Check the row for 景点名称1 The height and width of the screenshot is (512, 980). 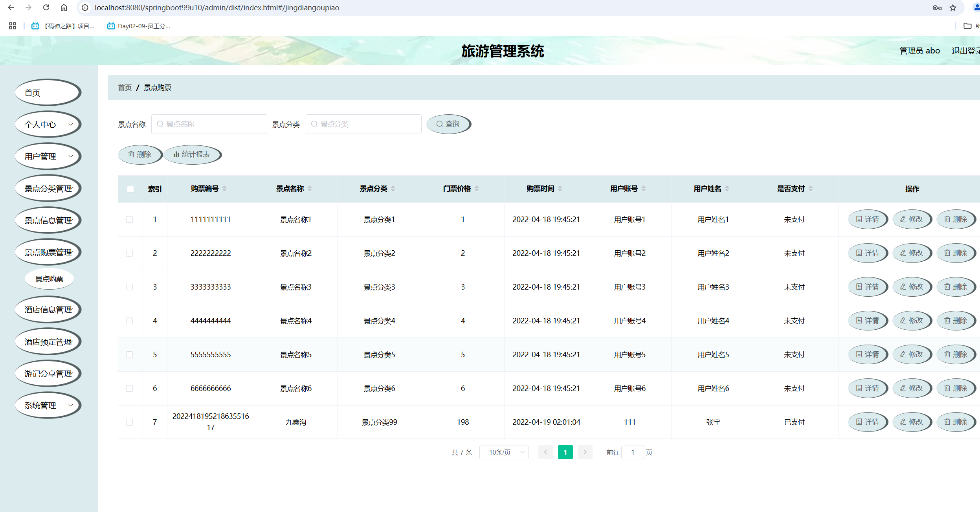point(129,219)
